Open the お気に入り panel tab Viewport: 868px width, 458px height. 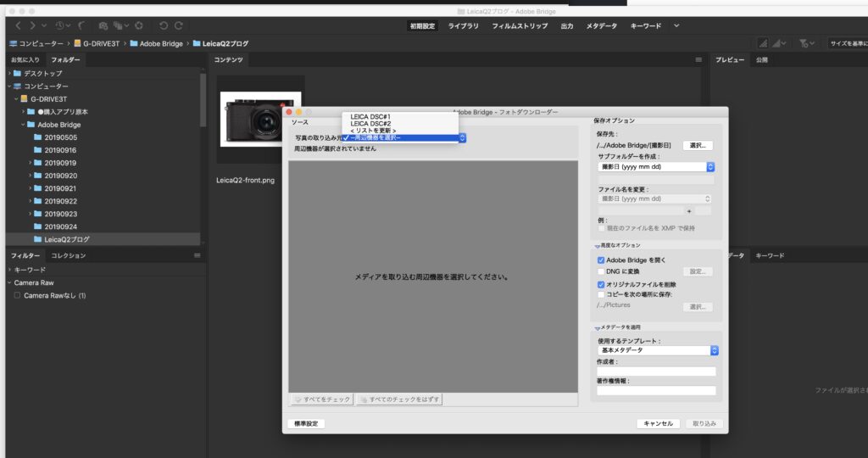25,60
